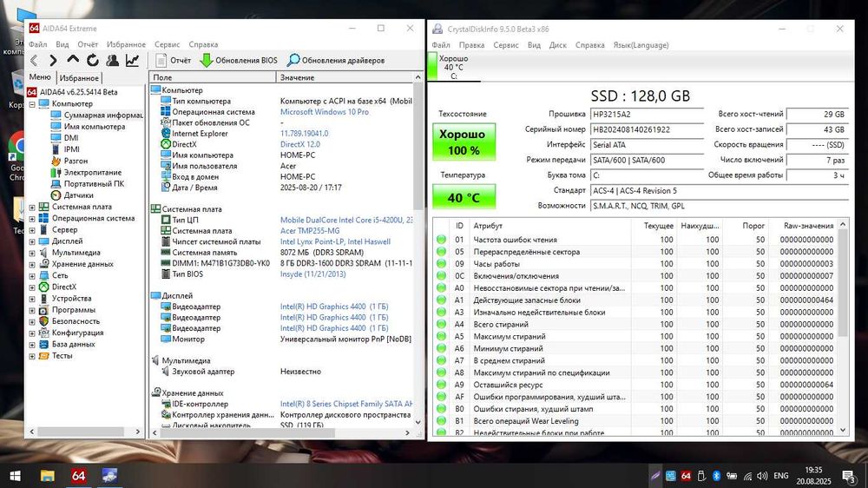Expand the Сервер tree node

pos(32,230)
